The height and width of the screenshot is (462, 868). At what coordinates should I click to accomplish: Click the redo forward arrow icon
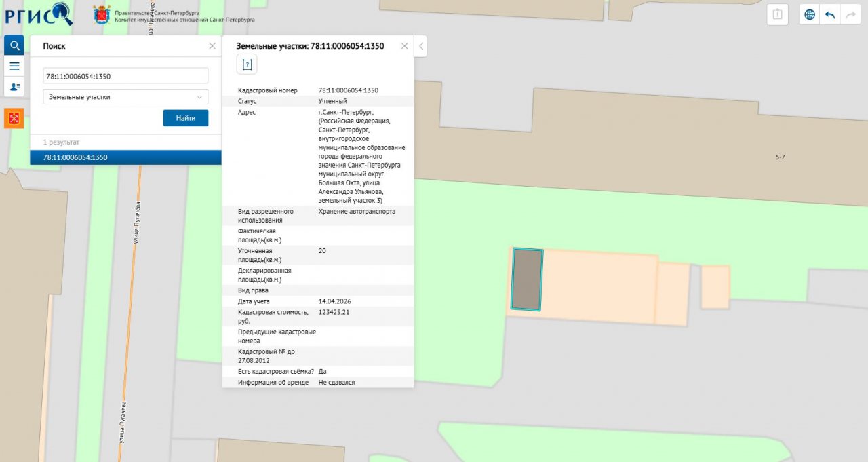[850, 14]
